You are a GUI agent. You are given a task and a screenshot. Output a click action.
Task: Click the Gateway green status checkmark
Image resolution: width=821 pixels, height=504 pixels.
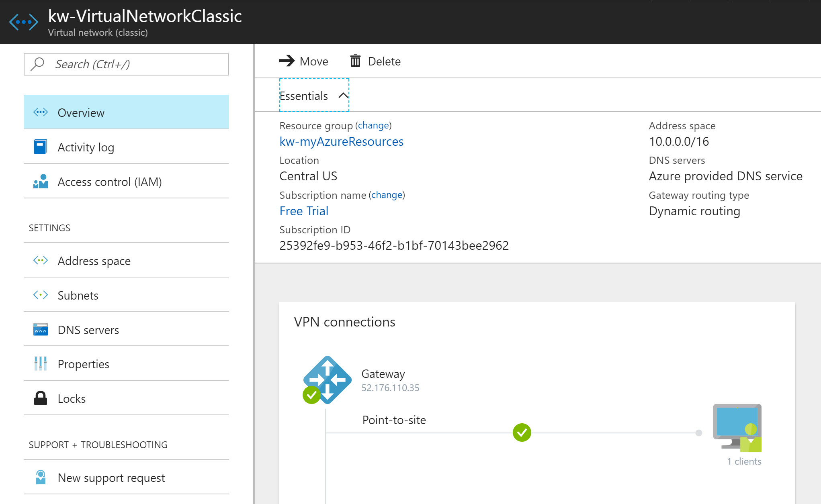pyautogui.click(x=311, y=395)
